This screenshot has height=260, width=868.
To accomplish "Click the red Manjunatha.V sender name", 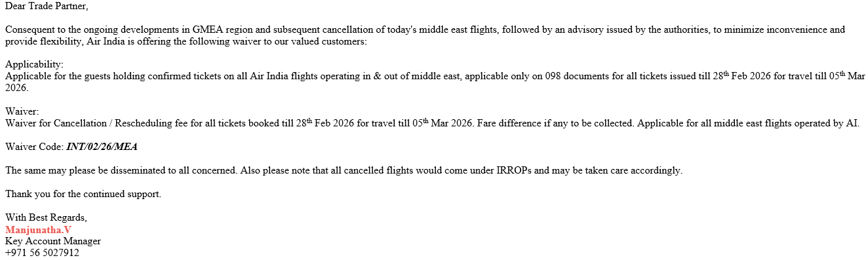I will click(38, 230).
